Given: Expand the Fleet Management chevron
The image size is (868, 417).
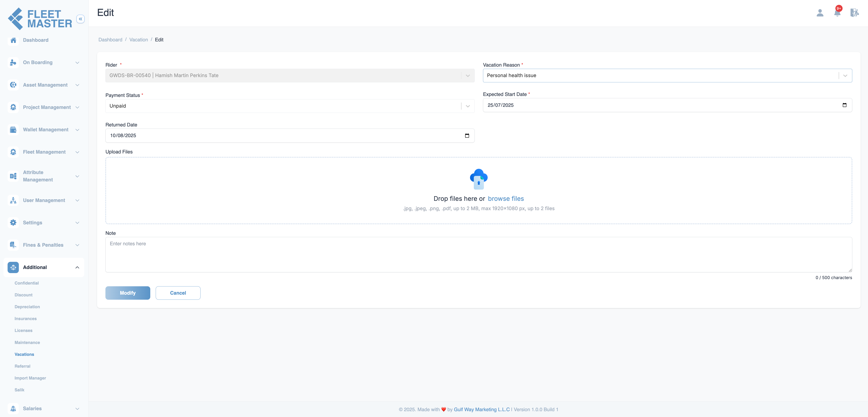Looking at the screenshot, I should [77, 152].
